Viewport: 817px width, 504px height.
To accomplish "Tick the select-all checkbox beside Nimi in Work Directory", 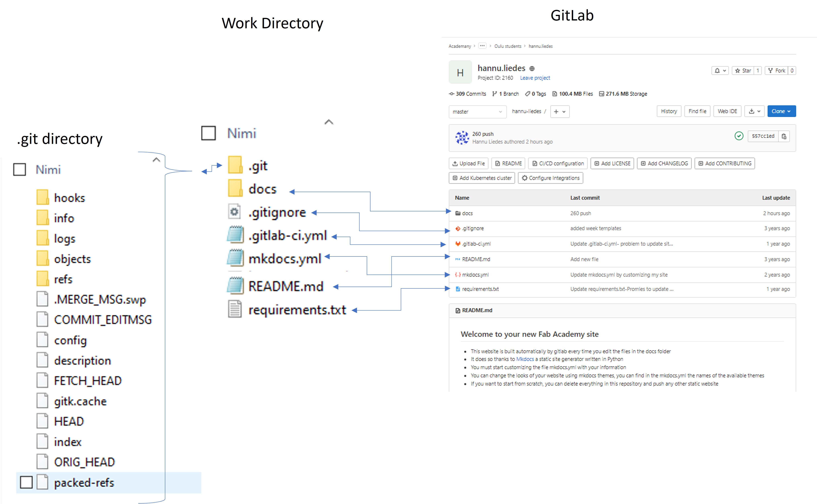I will 208,133.
